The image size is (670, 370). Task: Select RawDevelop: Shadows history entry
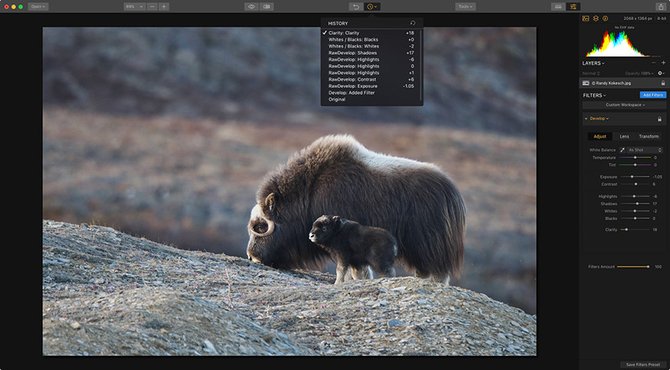(372, 53)
